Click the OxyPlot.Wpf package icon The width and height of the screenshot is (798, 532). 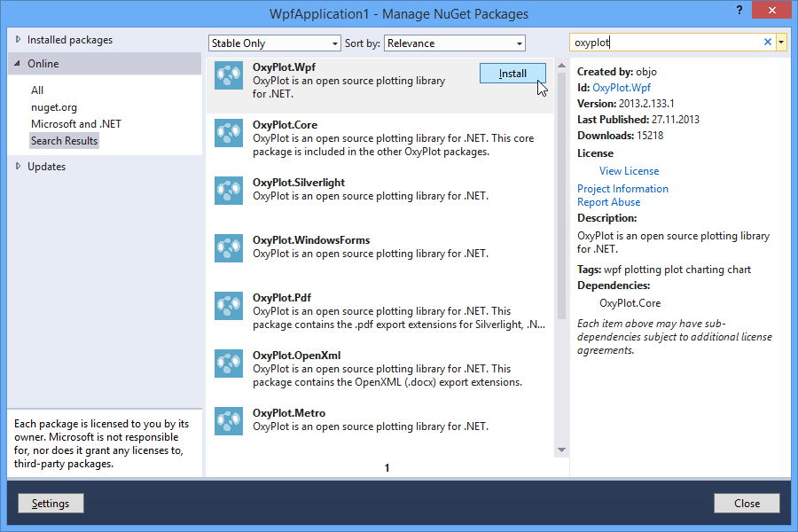tap(228, 75)
